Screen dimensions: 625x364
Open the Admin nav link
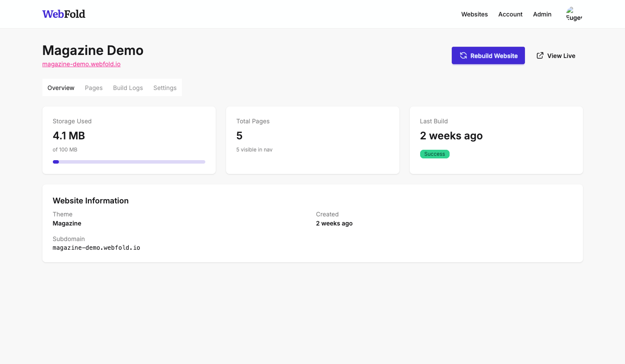tap(542, 14)
